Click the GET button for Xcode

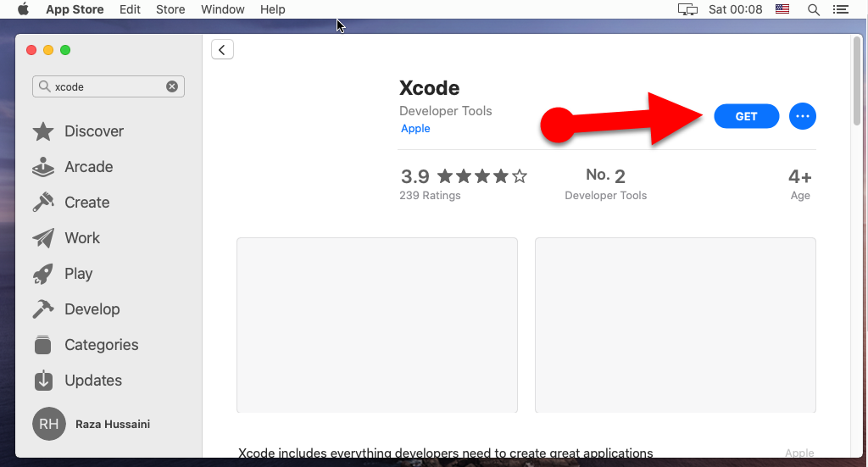click(746, 116)
